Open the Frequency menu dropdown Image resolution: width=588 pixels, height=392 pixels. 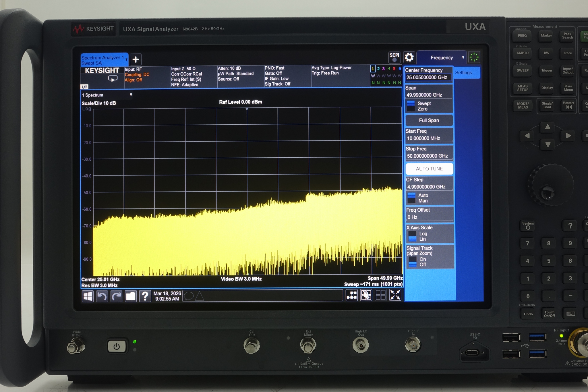coord(442,58)
